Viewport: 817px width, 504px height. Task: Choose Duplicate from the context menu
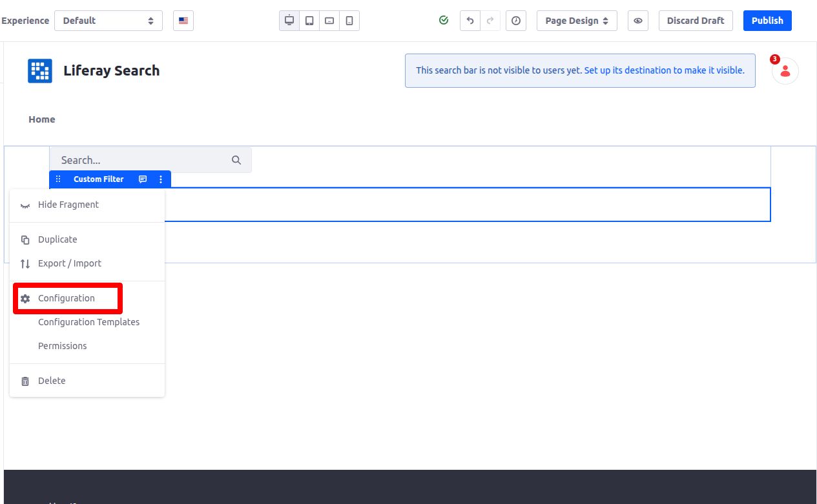click(87, 239)
